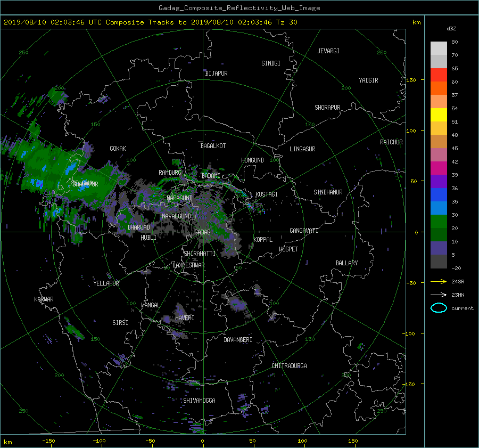Click the SHIRAHATTI city label
The height and width of the screenshot is (448, 479).
pyautogui.click(x=200, y=254)
